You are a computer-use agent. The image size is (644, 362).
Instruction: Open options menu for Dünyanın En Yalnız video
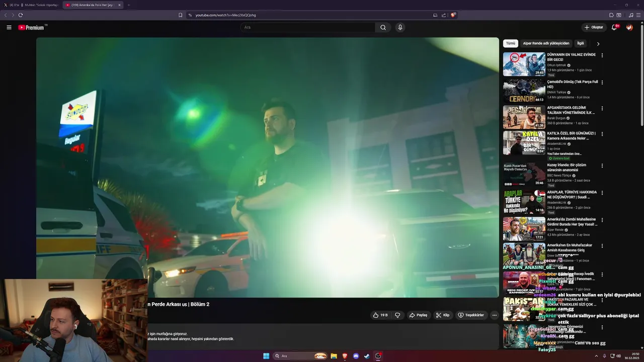pos(602,55)
